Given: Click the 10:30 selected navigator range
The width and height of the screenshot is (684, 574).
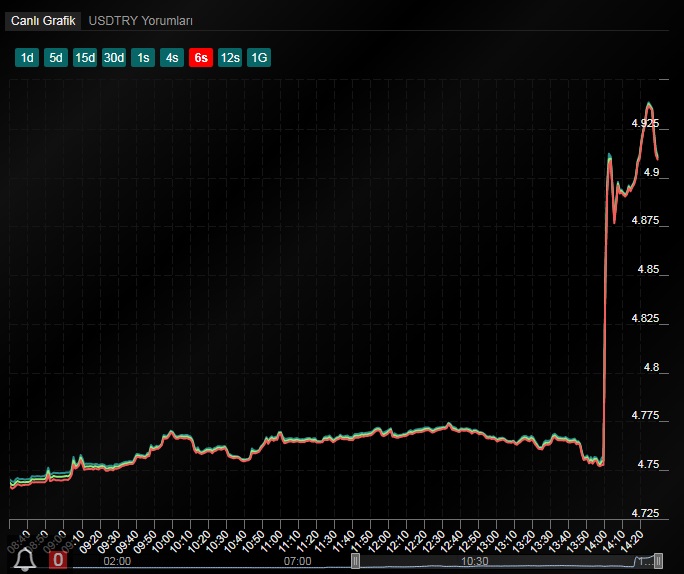Looking at the screenshot, I should (x=475, y=561).
